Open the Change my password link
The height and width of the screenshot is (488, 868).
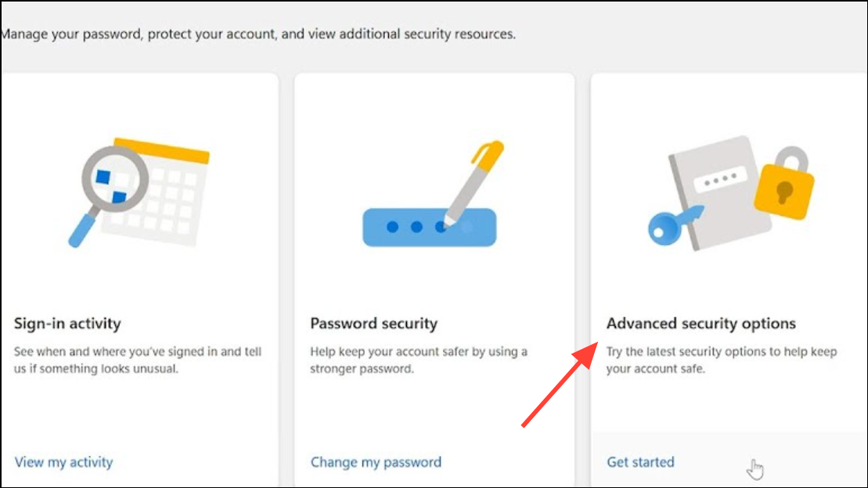click(376, 462)
